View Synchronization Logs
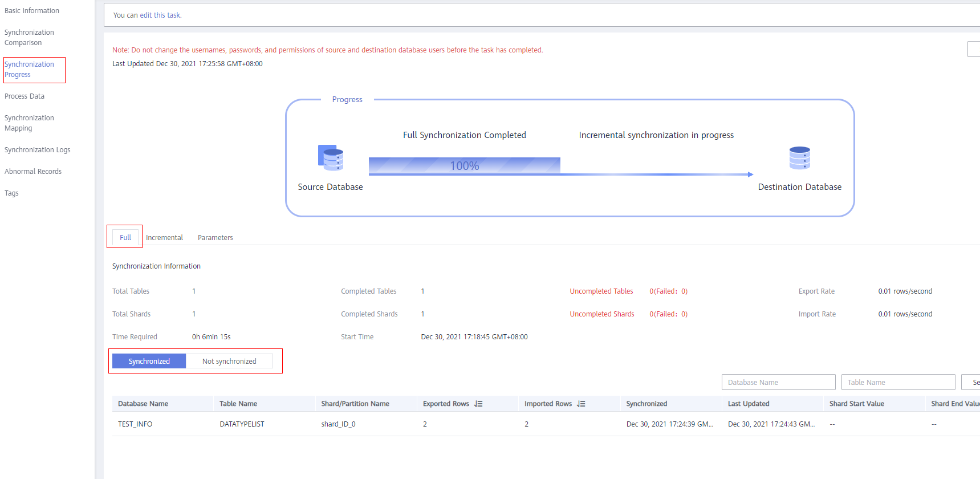This screenshot has width=980, height=479. pyautogui.click(x=37, y=150)
